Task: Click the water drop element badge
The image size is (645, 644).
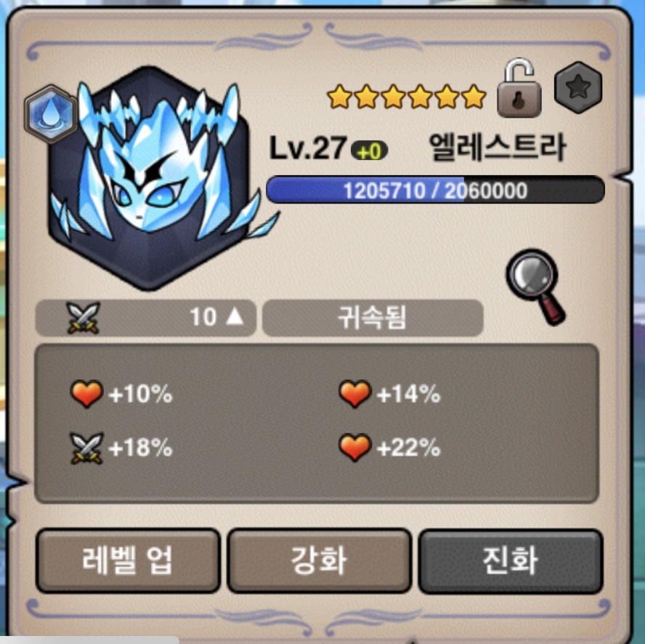Action: coord(51,113)
